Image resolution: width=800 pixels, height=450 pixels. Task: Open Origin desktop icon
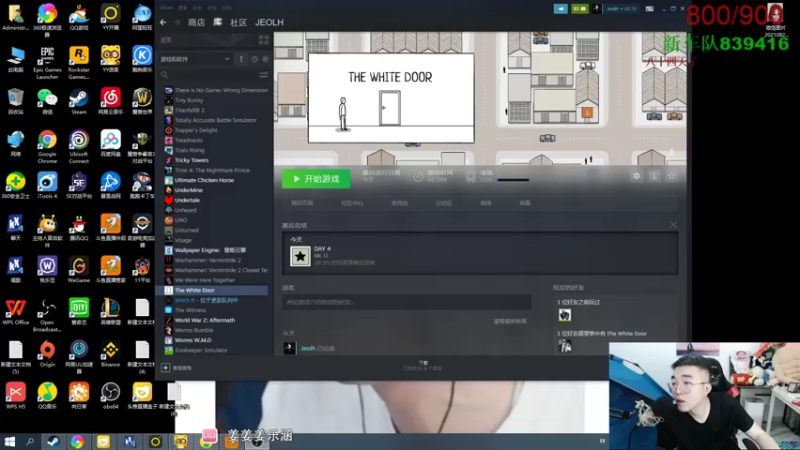47,354
